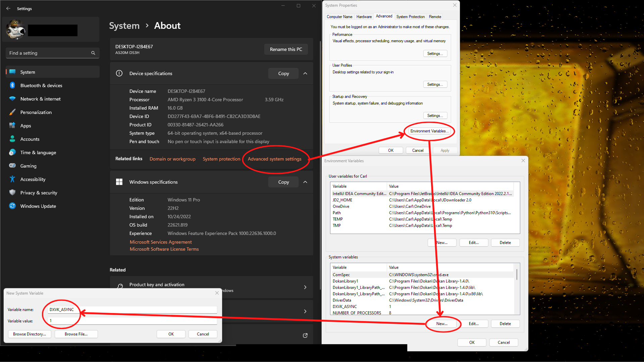Select the Path user variable row

click(x=423, y=213)
